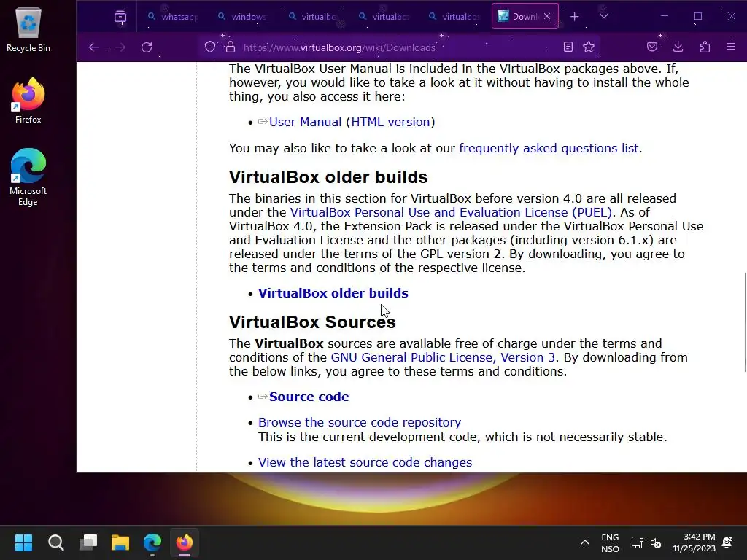This screenshot has width=747, height=560.
Task: Open ENG NSO language switcher
Action: click(x=611, y=542)
